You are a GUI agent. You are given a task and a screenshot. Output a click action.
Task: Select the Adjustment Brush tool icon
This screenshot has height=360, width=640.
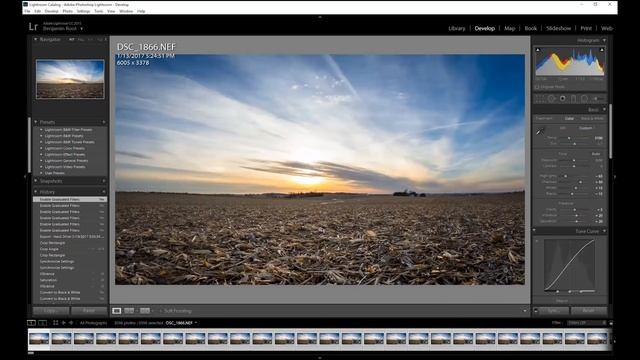pyautogui.click(x=598, y=98)
